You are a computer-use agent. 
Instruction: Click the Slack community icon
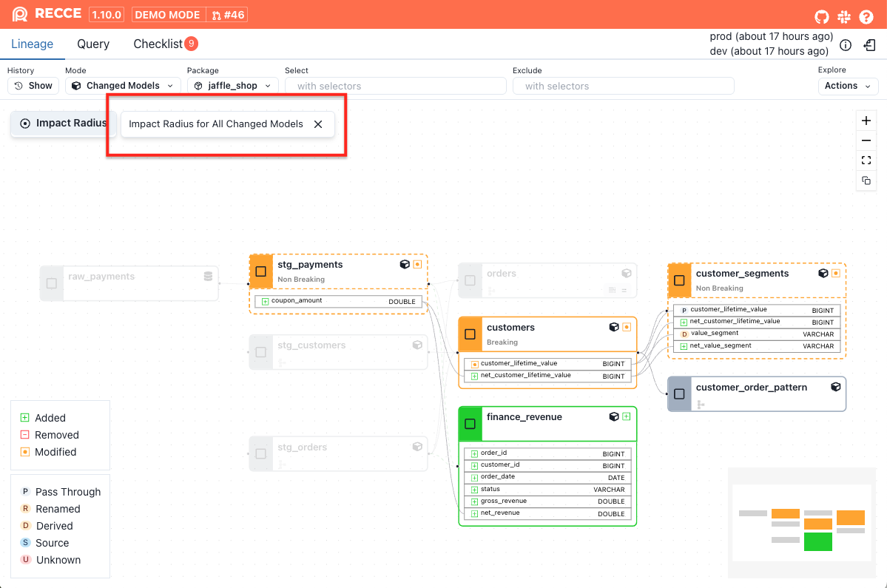844,16
